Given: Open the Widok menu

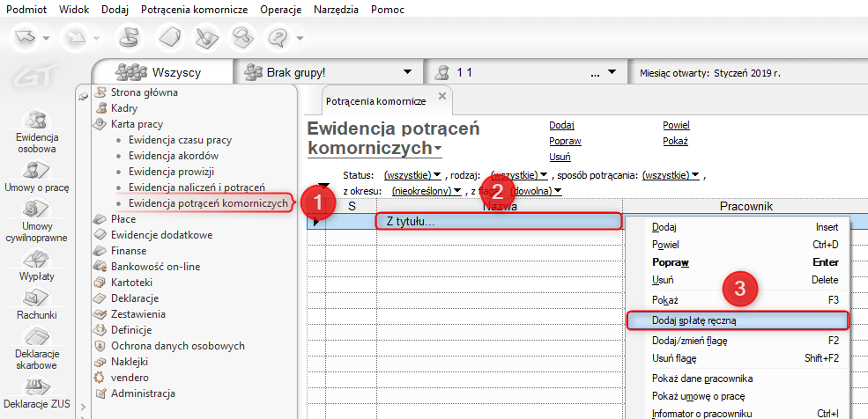Looking at the screenshot, I should [x=72, y=10].
